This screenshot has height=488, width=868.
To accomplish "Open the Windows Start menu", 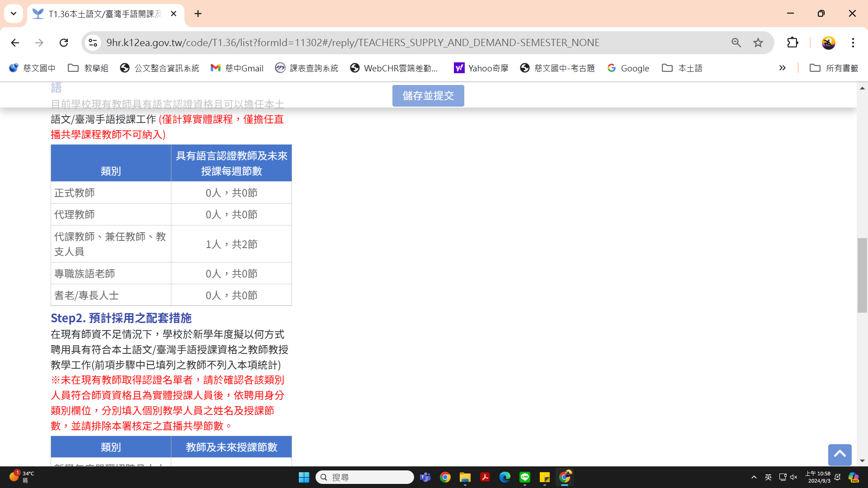I will [304, 477].
